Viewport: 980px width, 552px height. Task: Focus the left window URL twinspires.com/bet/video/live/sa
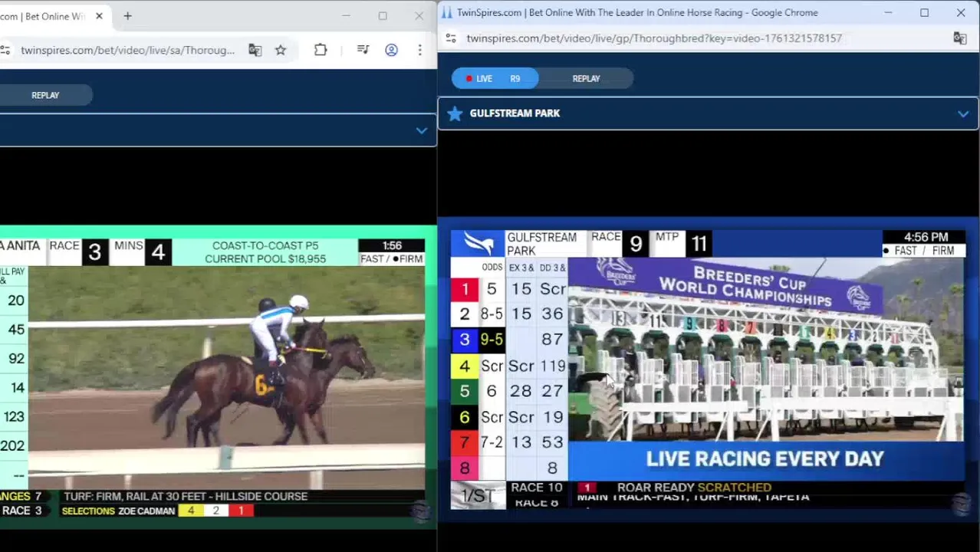tap(128, 50)
